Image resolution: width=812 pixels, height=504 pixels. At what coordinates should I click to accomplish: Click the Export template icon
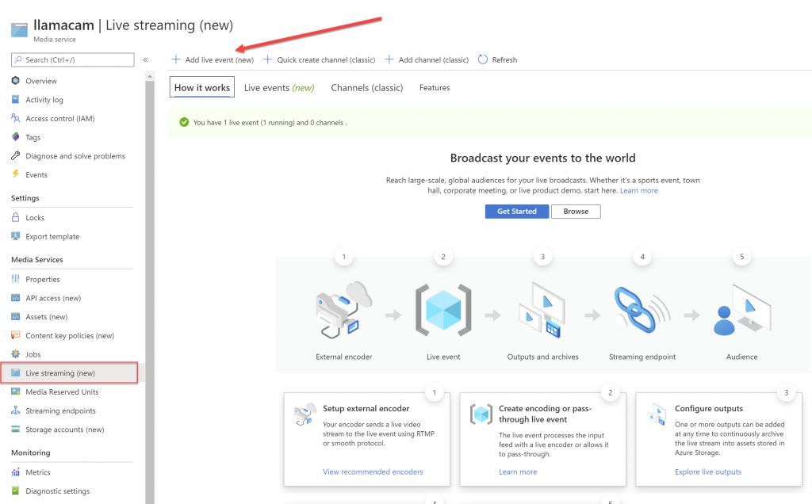[16, 236]
